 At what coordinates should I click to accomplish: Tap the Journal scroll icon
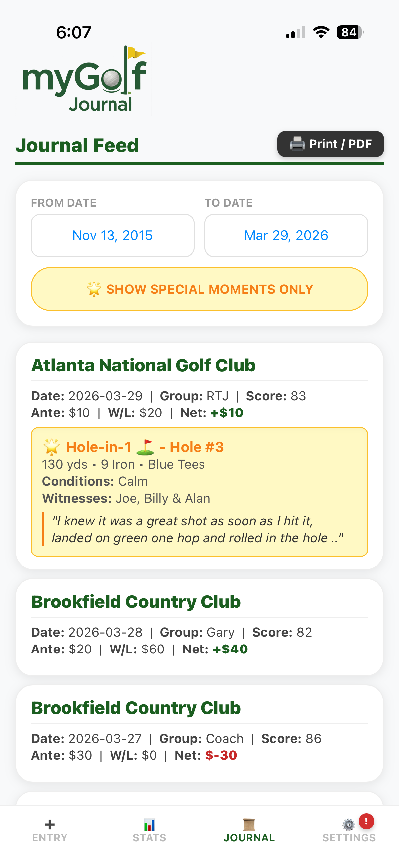tap(249, 825)
